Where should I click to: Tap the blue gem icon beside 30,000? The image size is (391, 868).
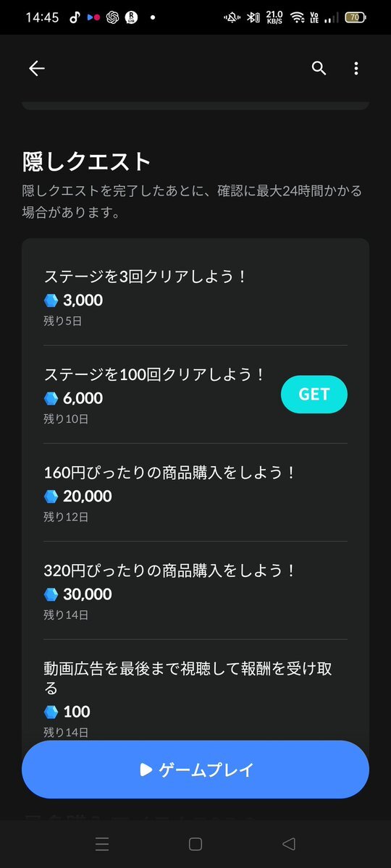point(51,594)
